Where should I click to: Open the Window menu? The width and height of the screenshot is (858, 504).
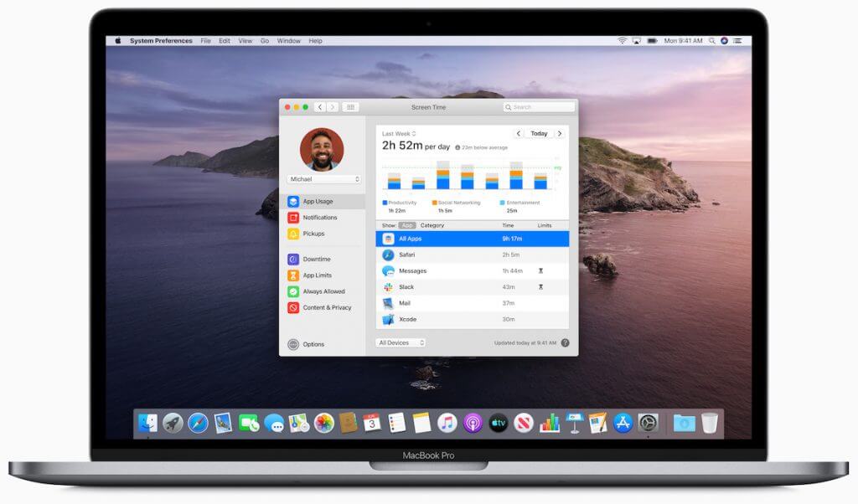pyautogui.click(x=289, y=41)
